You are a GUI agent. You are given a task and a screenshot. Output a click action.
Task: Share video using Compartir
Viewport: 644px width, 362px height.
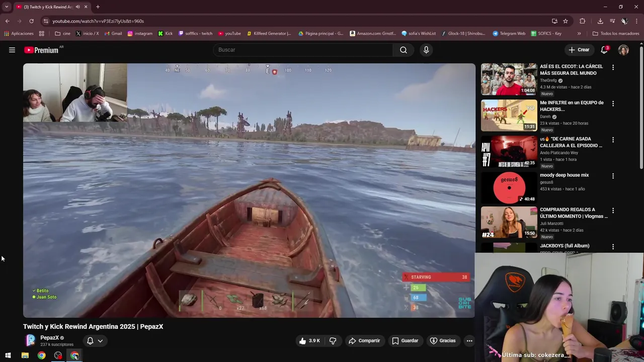(364, 340)
